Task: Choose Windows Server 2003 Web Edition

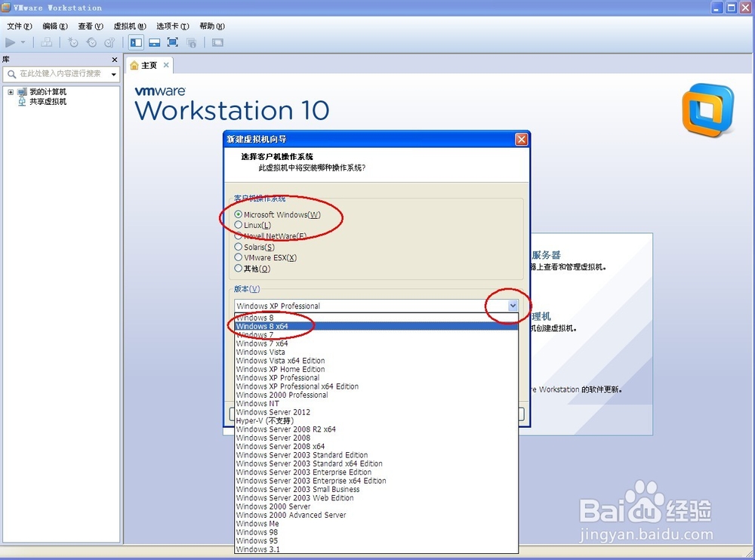Action: point(377,498)
